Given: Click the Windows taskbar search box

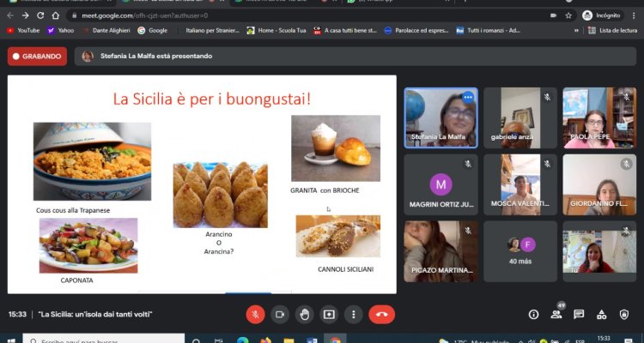Looking at the screenshot, I should pyautogui.click(x=104, y=340).
